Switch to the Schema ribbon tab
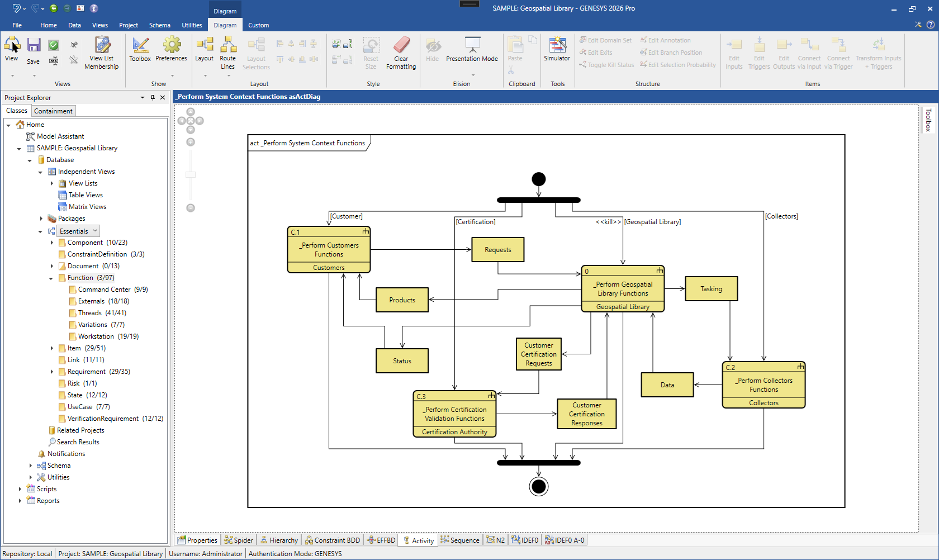Image resolution: width=939 pixels, height=560 pixels. [159, 25]
